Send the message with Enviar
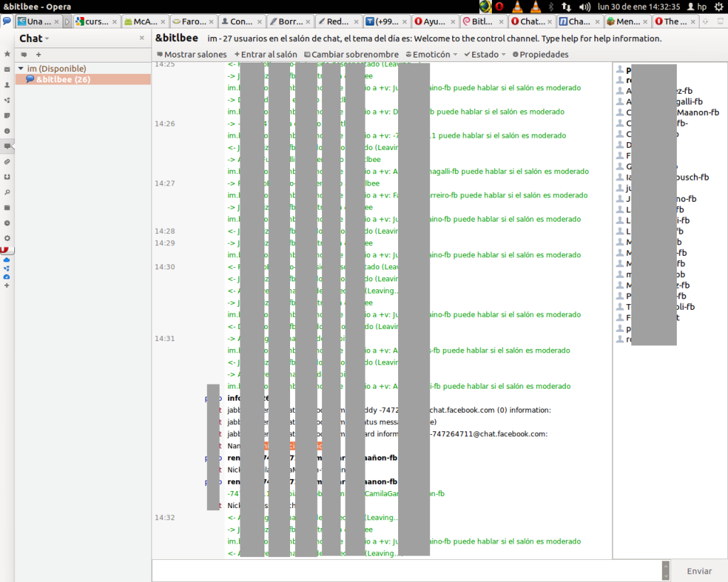 pyautogui.click(x=700, y=571)
